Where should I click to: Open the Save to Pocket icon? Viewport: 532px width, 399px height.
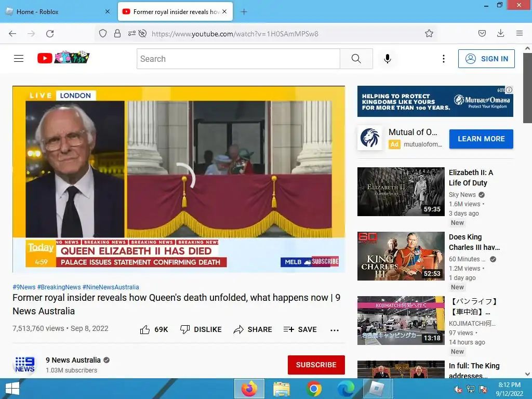pos(482,33)
